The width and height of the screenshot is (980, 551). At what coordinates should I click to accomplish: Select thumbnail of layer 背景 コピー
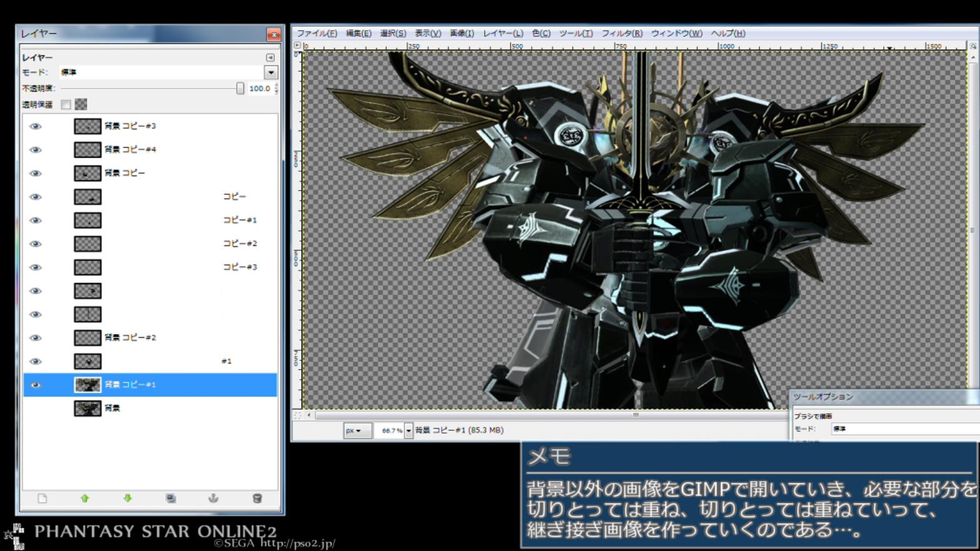[x=87, y=173]
